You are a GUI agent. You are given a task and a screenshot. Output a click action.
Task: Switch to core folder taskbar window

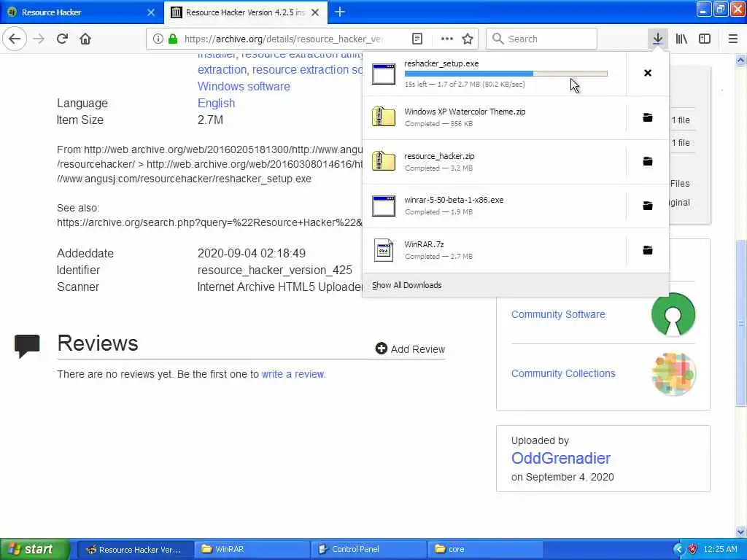click(x=485, y=549)
